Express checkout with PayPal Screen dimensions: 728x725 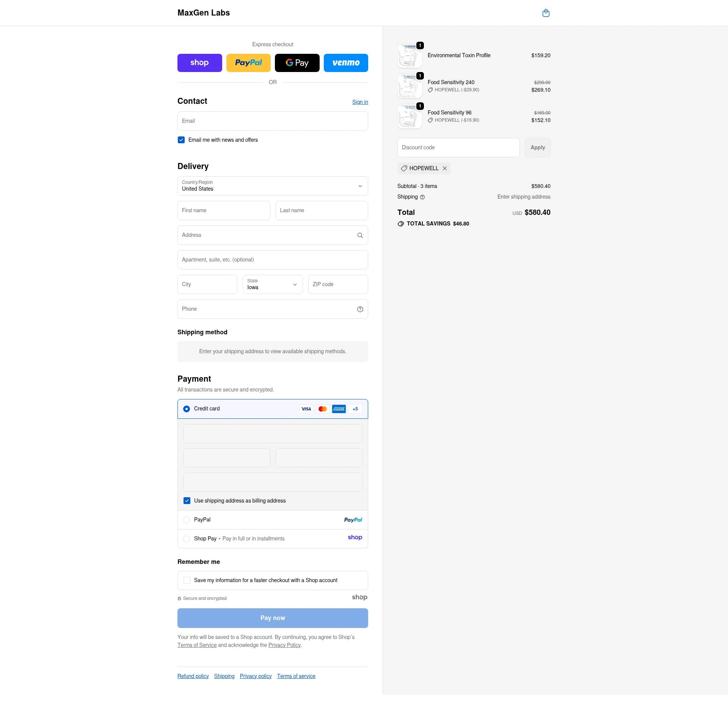248,63
